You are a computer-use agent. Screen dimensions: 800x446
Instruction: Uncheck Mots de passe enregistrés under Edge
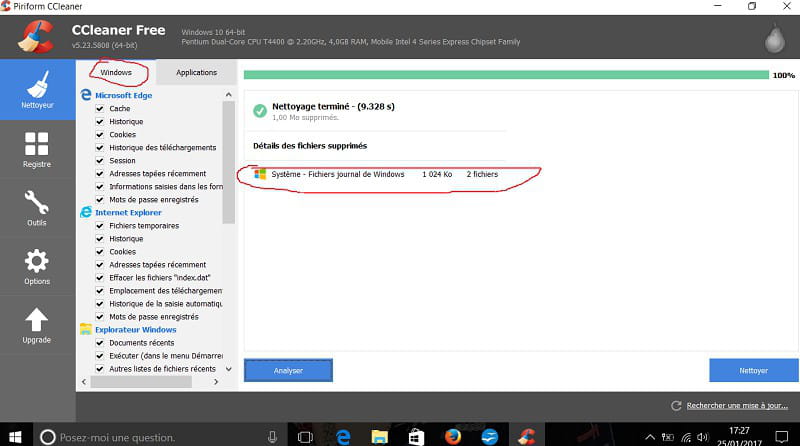100,200
